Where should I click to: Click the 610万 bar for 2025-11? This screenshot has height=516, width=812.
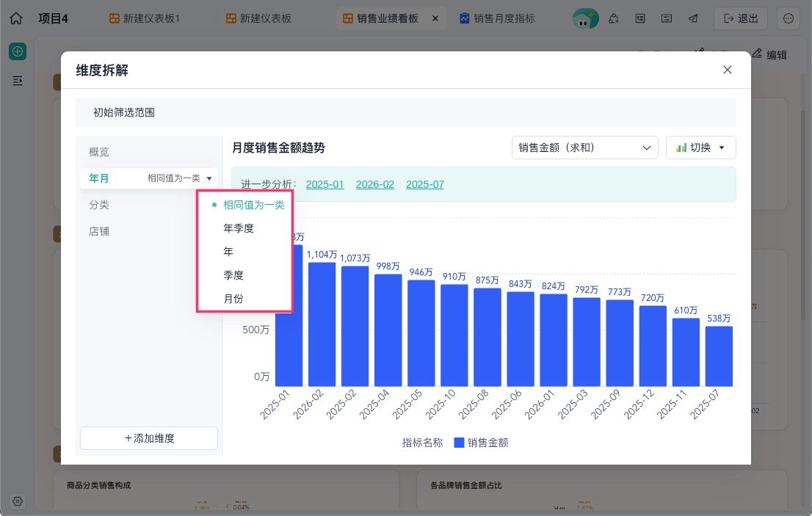(686, 352)
